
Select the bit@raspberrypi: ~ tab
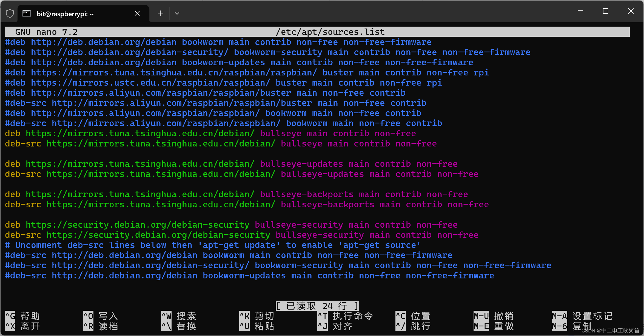tap(65, 14)
